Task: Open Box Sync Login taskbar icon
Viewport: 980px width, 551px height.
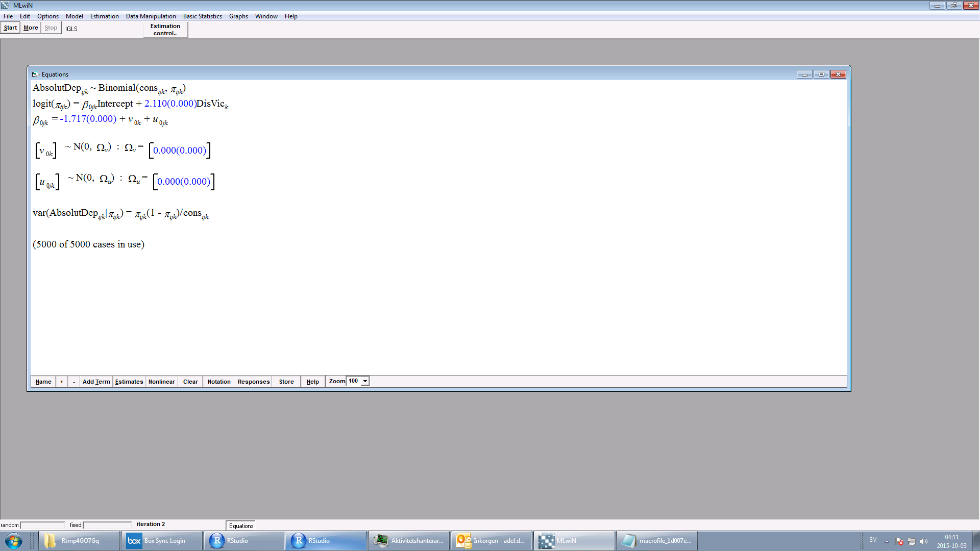Action: 162,541
